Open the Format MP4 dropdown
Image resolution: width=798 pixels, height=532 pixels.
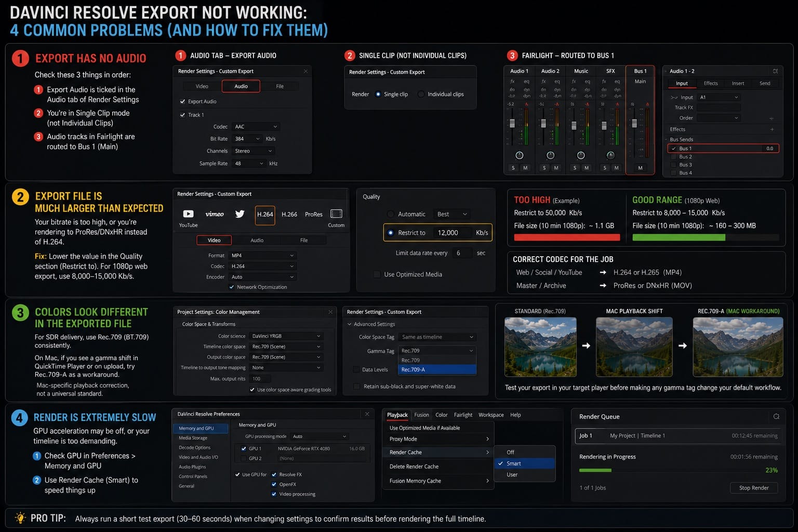[x=263, y=256]
